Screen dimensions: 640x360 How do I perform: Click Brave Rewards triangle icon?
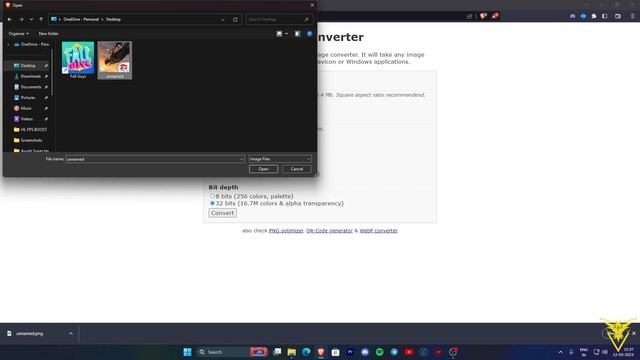[x=495, y=16]
